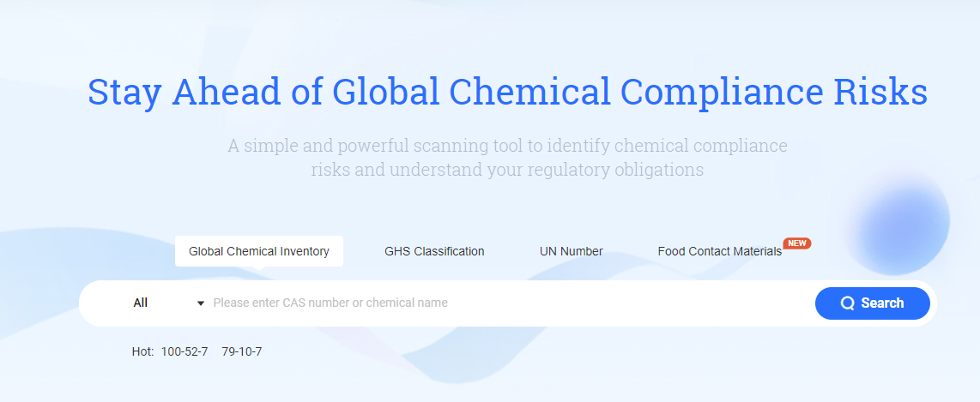Switch to the GHS Classification tab

pyautogui.click(x=434, y=251)
